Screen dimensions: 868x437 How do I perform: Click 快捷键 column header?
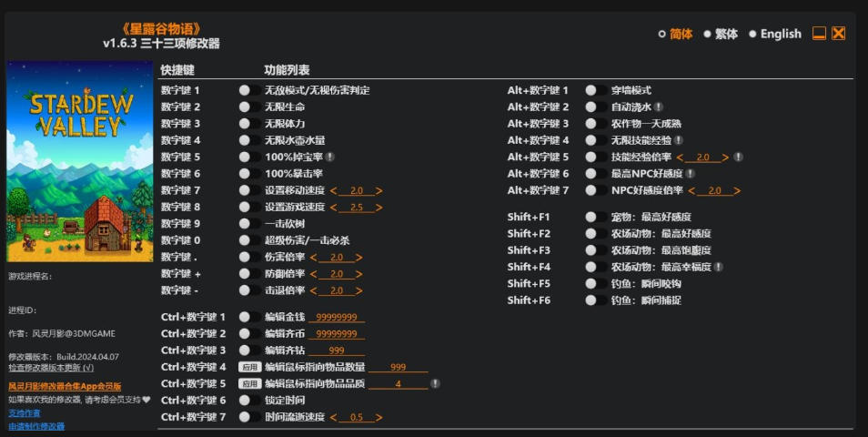pos(177,70)
